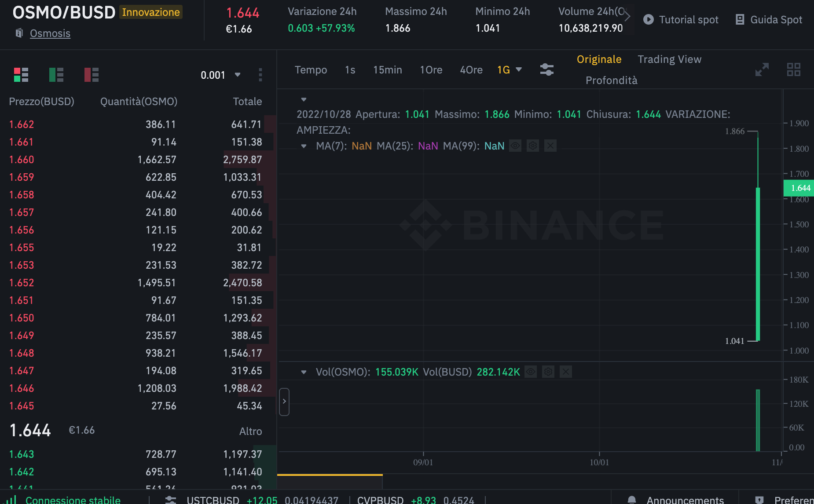The image size is (814, 504).
Task: Click CVPBUSD ticker in footer
Action: point(380,500)
